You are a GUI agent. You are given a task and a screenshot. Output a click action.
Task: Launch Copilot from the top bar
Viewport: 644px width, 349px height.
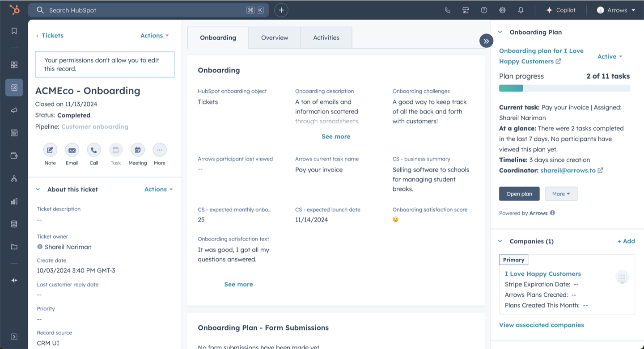tap(561, 10)
